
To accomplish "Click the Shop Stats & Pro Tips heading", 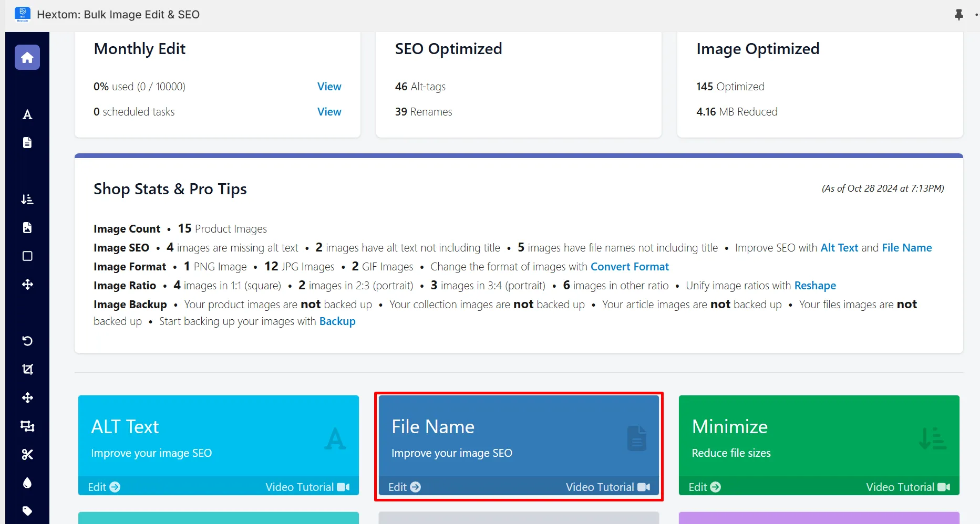I will [x=170, y=189].
